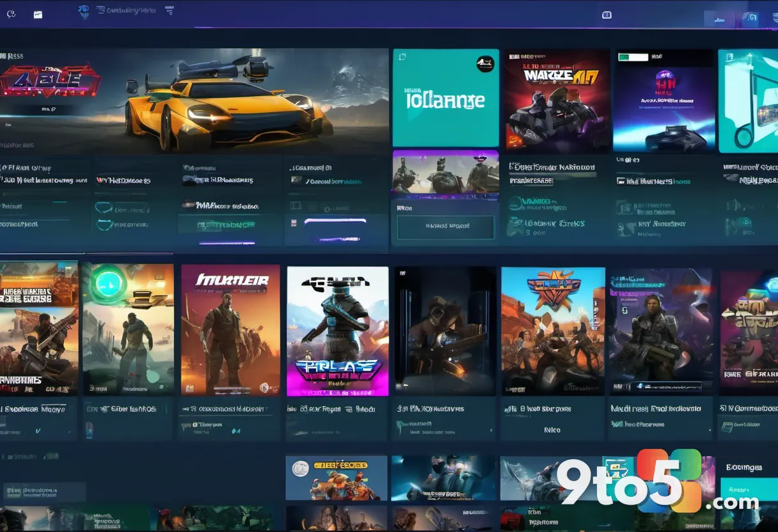The width and height of the screenshot is (778, 532).
Task: Click the speech bubble icon in the top bar
Action: click(11, 14)
